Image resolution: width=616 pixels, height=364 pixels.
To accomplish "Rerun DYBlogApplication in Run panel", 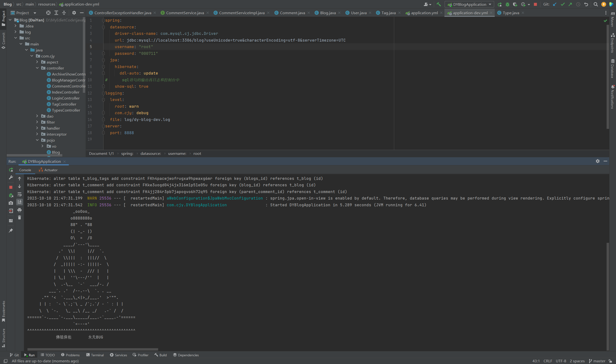I will [11, 170].
